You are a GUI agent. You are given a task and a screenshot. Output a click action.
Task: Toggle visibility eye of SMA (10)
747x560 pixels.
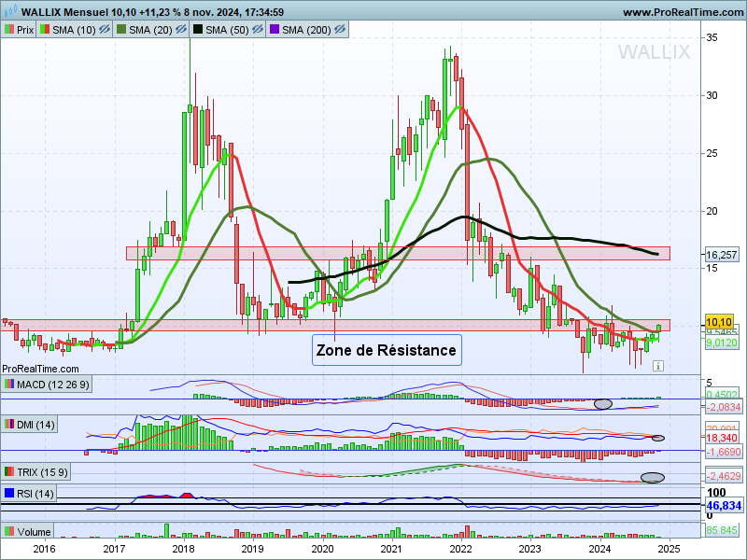[105, 30]
